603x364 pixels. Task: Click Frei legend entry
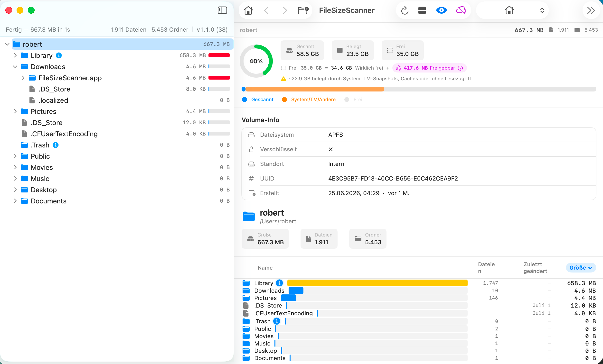pos(353,100)
